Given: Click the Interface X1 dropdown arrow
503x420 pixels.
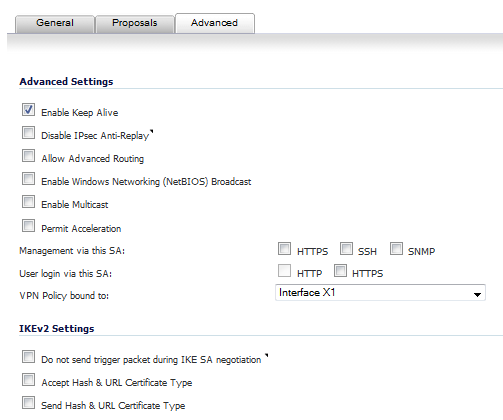Looking at the screenshot, I should [x=477, y=294].
